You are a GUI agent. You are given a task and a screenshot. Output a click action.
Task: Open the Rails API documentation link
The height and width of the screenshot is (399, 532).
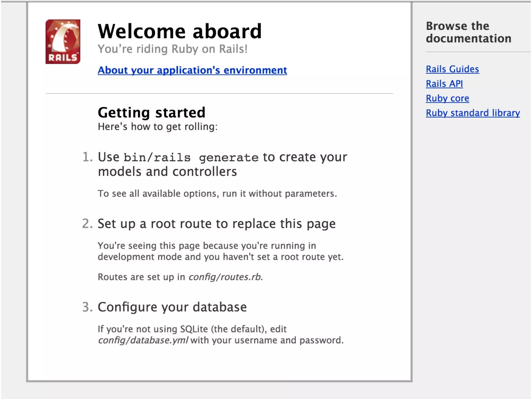[444, 84]
